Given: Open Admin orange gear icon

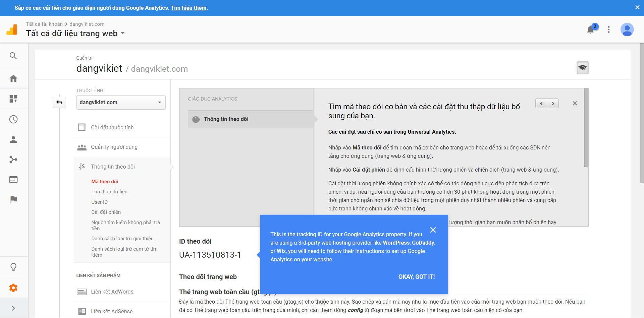Looking at the screenshot, I should pos(13,288).
